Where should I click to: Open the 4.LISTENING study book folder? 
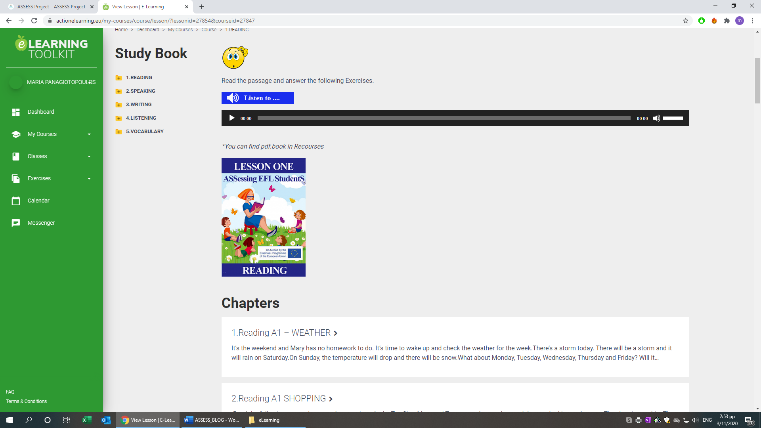pyautogui.click(x=141, y=118)
